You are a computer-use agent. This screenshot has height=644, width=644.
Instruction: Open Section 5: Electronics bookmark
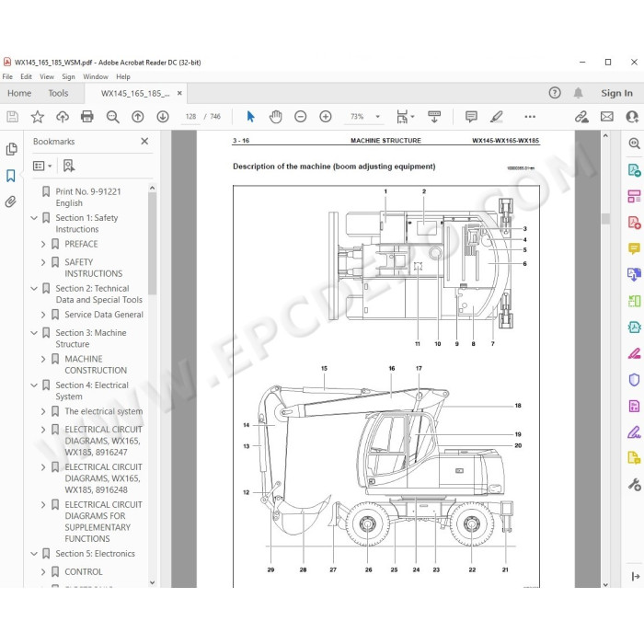pyautogui.click(x=96, y=554)
